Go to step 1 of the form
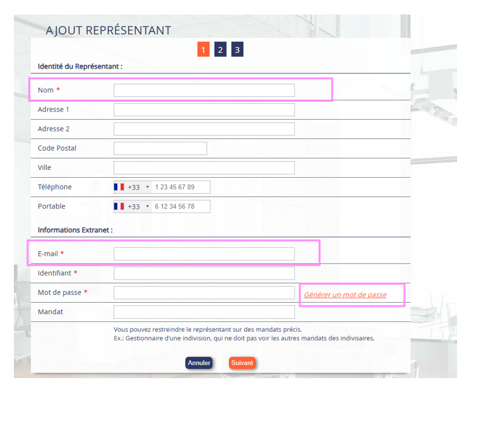Image resolution: width=504 pixels, height=433 pixels. (203, 50)
